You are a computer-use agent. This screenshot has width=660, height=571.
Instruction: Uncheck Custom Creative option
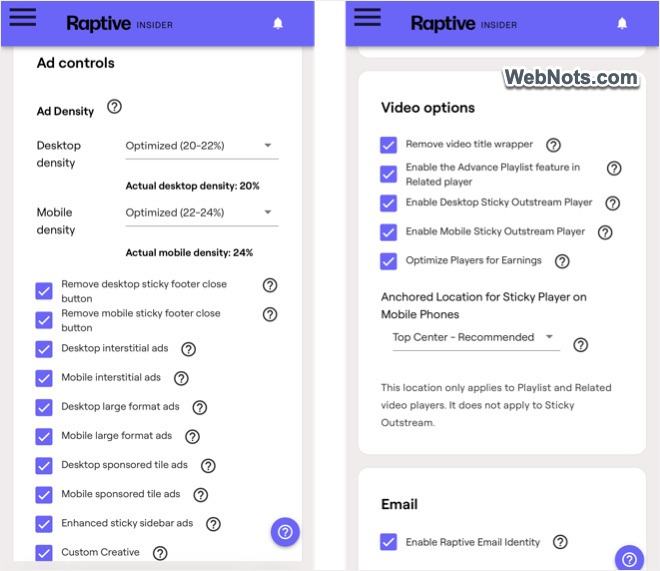44,552
